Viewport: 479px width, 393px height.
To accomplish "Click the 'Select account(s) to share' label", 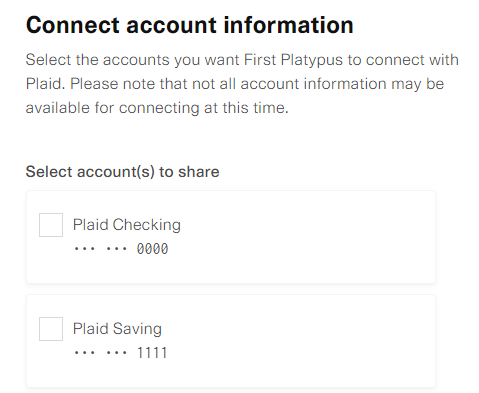I will (x=122, y=172).
